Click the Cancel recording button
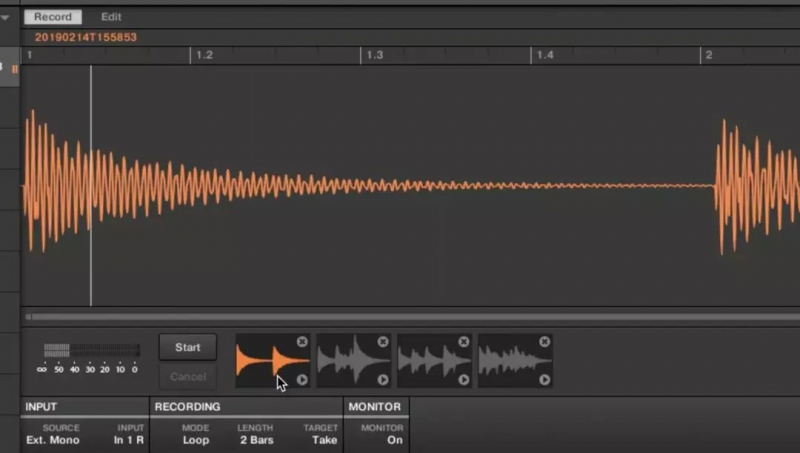 tap(188, 376)
